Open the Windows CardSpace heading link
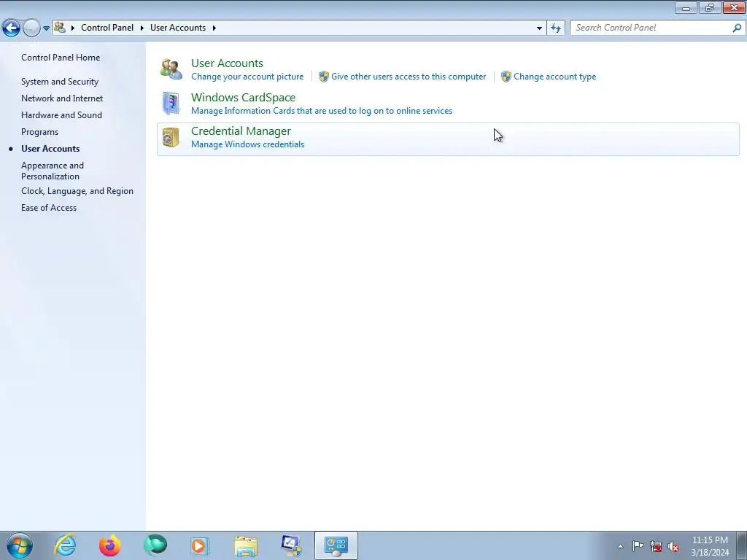This screenshot has width=747, height=560. click(x=243, y=98)
